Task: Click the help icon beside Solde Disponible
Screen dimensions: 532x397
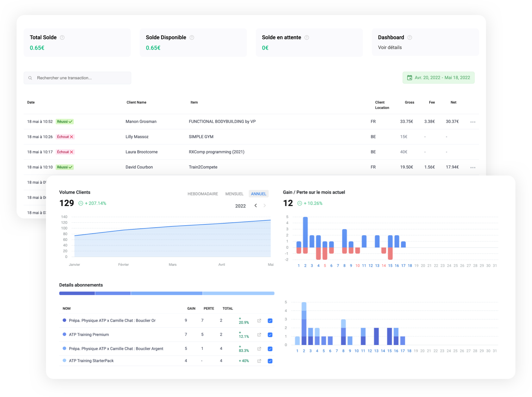Action: click(x=192, y=38)
